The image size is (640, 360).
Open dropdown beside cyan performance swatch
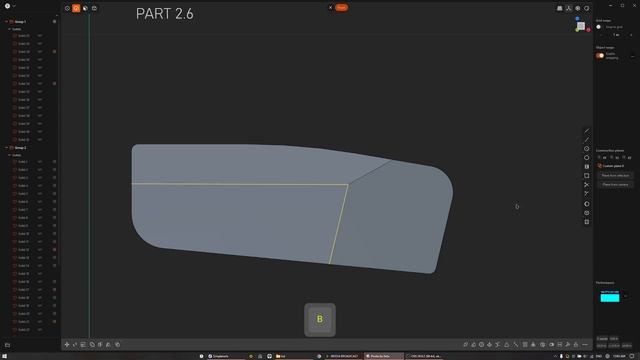coord(626,296)
